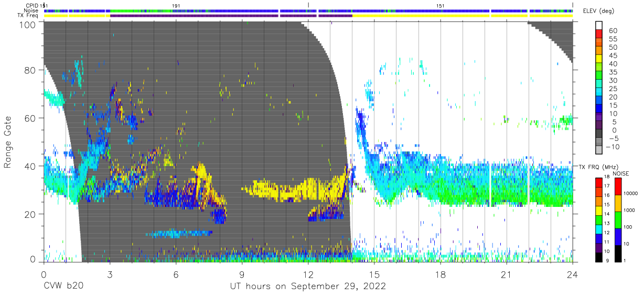Viewport: 644px width, 297px height.
Task: Click the '3' tick on UT hours axis
Action: click(110, 274)
